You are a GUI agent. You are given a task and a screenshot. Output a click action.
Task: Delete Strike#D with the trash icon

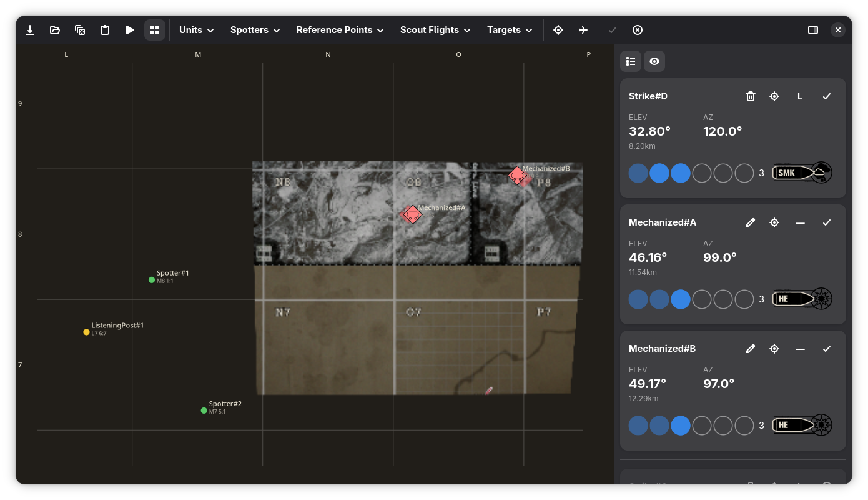[x=751, y=96]
